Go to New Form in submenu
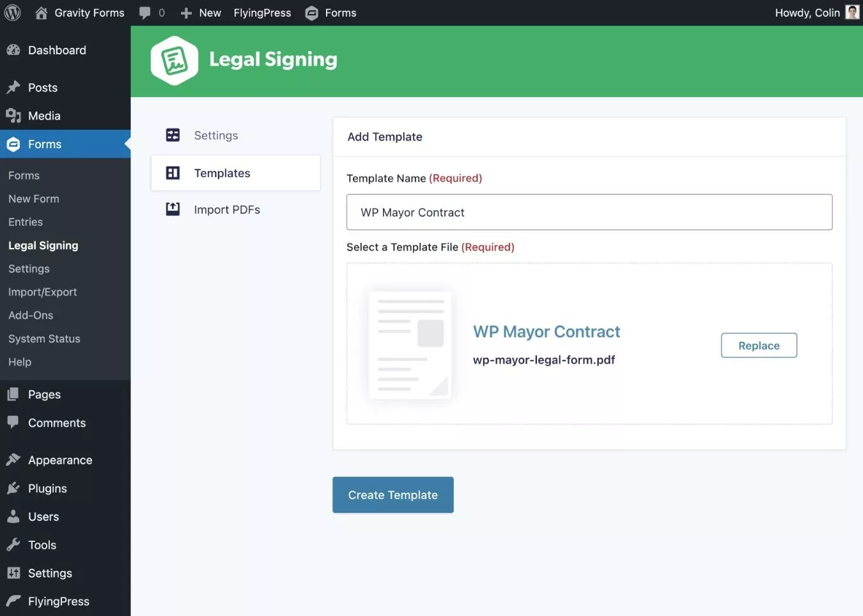Image resolution: width=863 pixels, height=616 pixels. 34,199
